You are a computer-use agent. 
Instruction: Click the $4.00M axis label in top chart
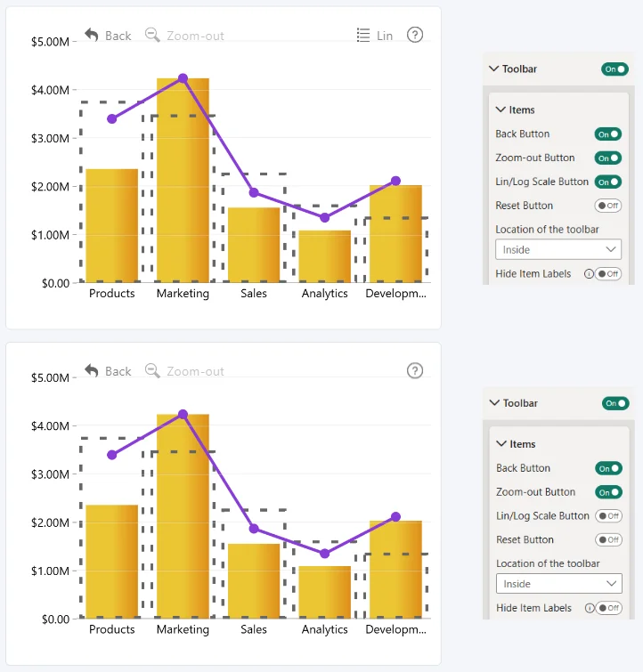click(50, 90)
